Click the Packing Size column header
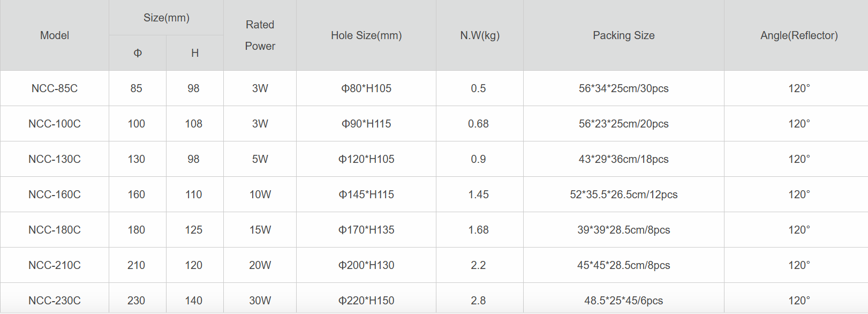The height and width of the screenshot is (314, 868). 623,35
